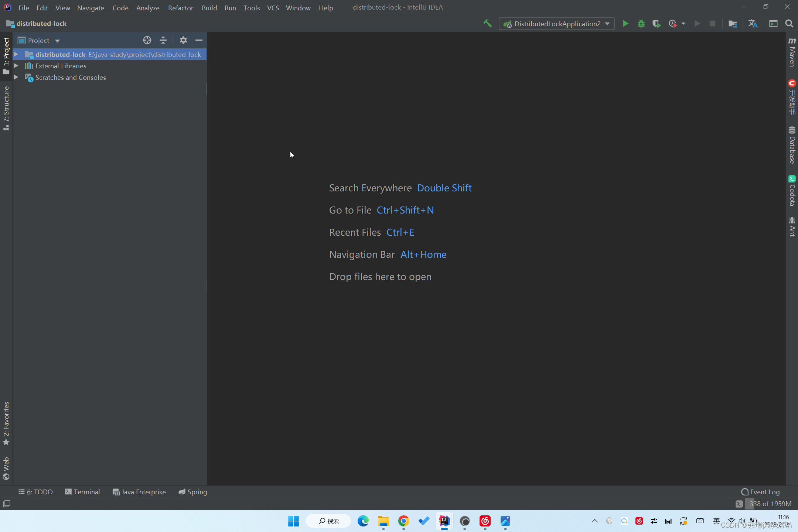
Task: Expand the distributed-lock project node
Action: point(16,54)
